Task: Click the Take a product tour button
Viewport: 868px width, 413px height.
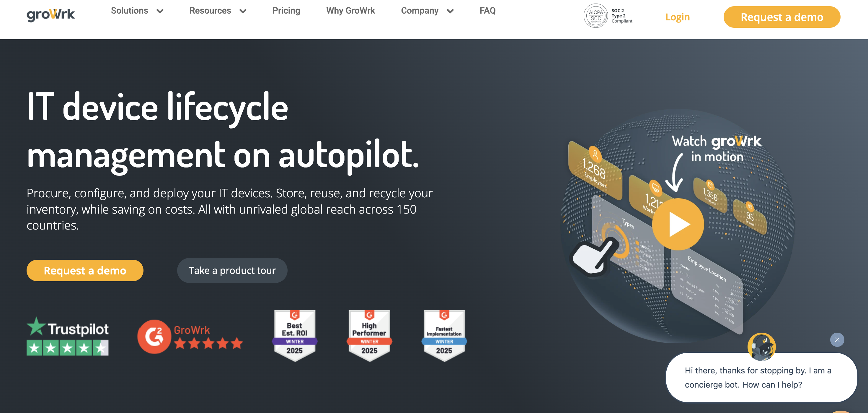Action: pyautogui.click(x=232, y=270)
